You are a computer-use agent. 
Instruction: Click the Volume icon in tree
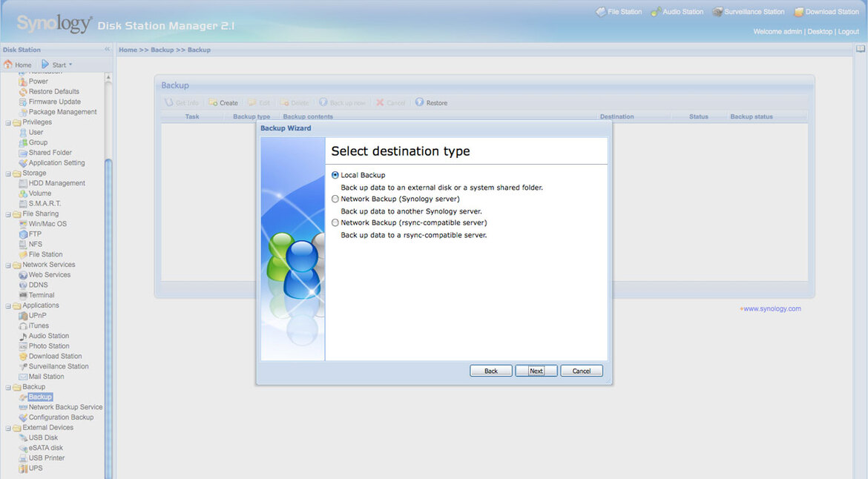coord(23,194)
